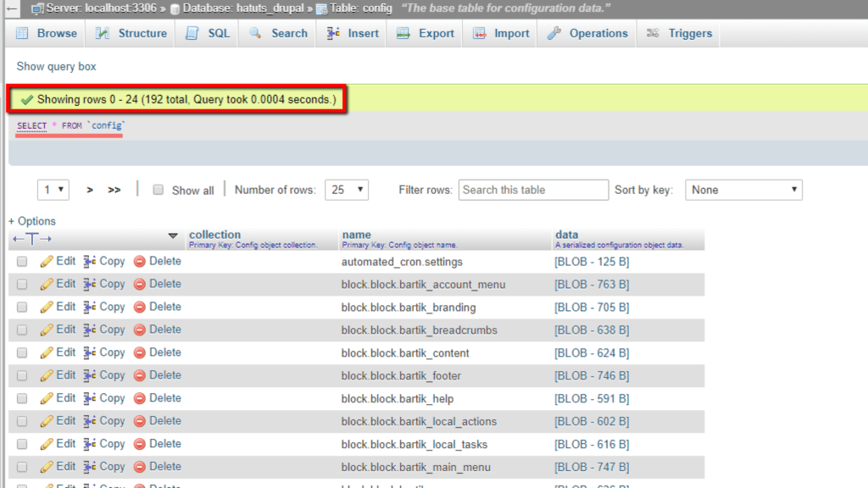
Task: Open the Search tab
Action: pos(278,33)
